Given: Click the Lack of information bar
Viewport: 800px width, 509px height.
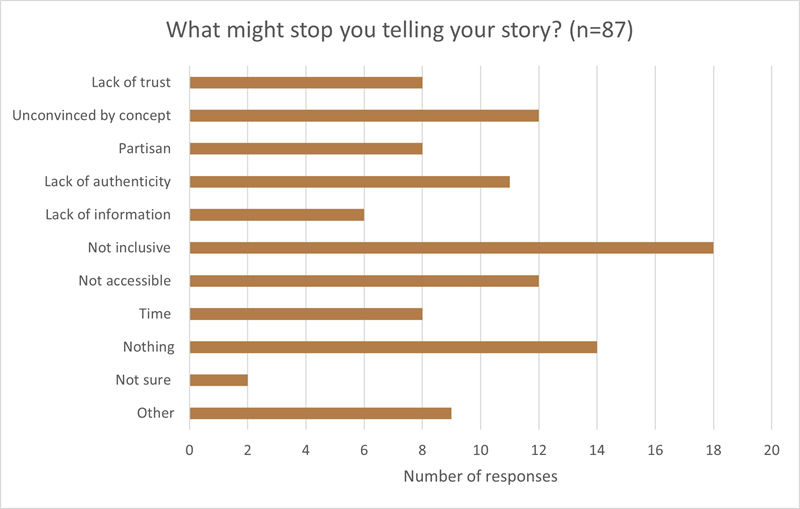Looking at the screenshot, I should (277, 215).
